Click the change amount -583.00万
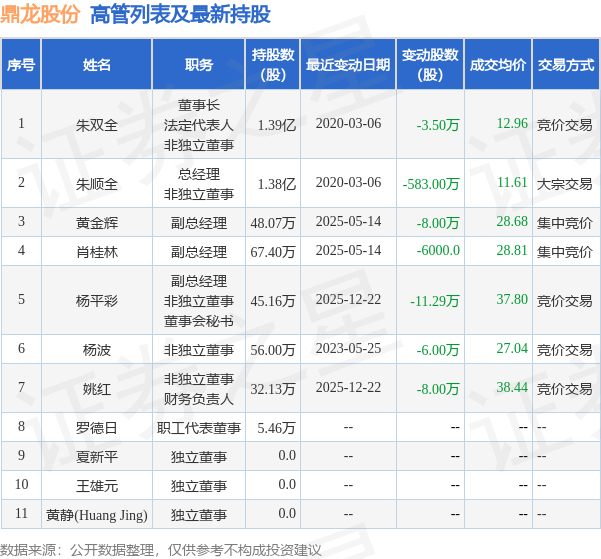Screen dimensions: 601x559 point(431,184)
